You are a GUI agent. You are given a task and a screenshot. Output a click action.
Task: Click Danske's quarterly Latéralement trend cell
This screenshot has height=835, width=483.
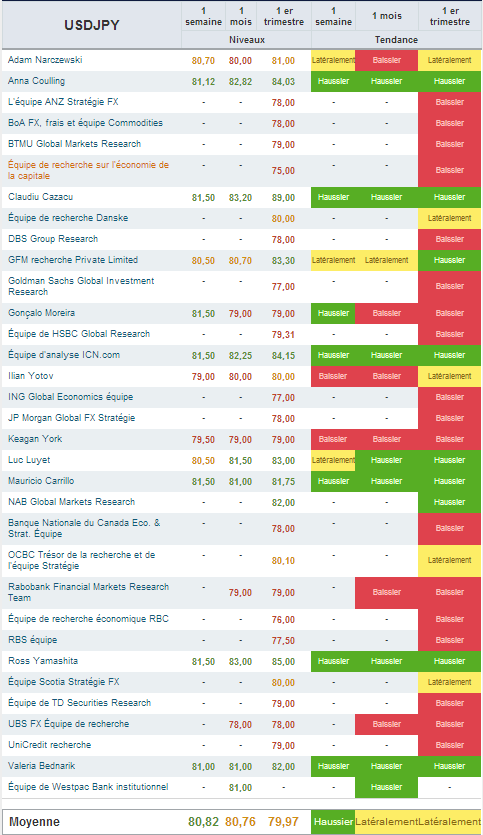pyautogui.click(x=449, y=218)
